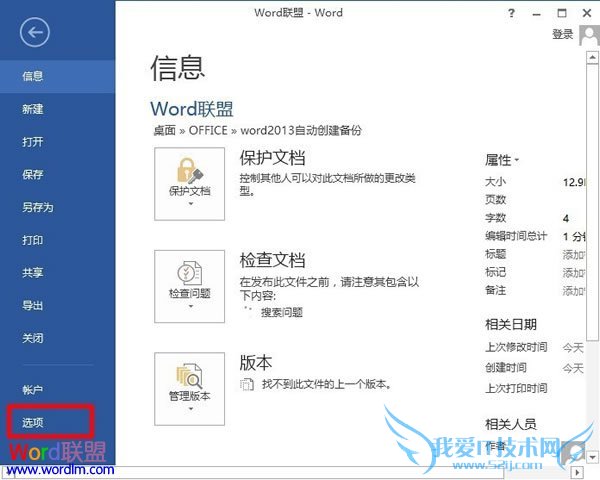Click the 版本 heading text

click(x=256, y=362)
